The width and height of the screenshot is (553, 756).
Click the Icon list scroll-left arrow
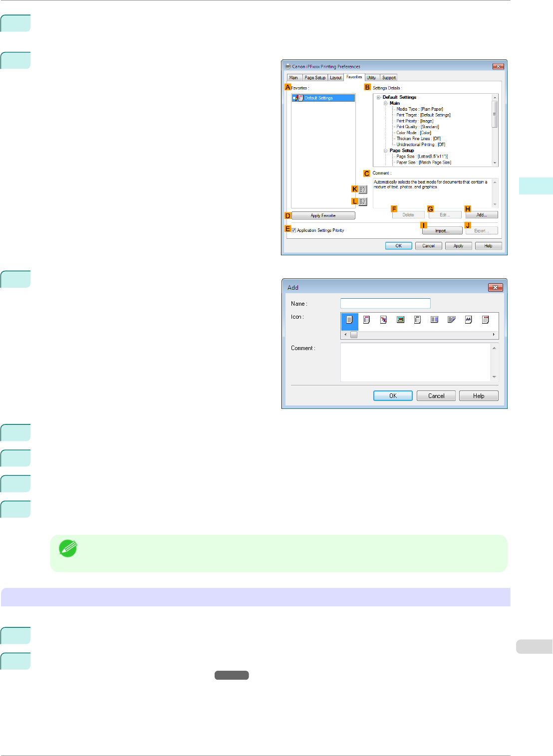tap(345, 335)
